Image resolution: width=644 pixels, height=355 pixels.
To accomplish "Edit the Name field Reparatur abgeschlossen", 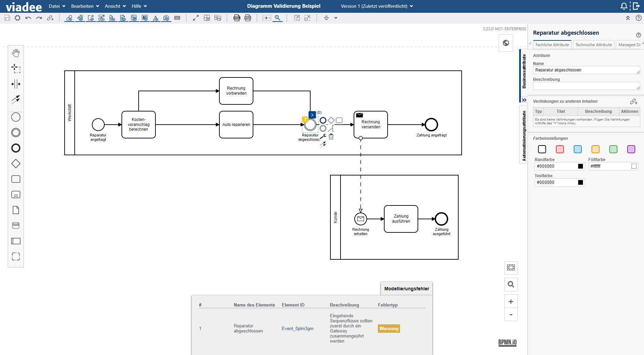I will [x=586, y=70].
